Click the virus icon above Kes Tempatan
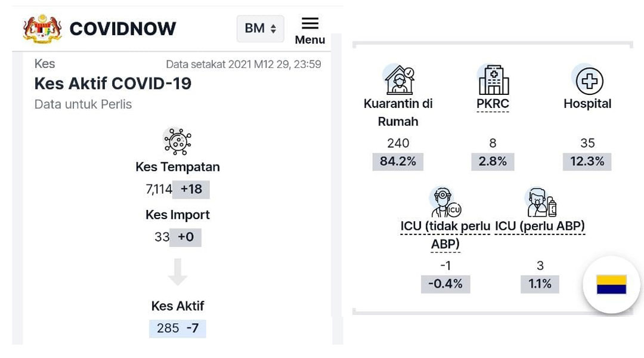 pyautogui.click(x=178, y=141)
